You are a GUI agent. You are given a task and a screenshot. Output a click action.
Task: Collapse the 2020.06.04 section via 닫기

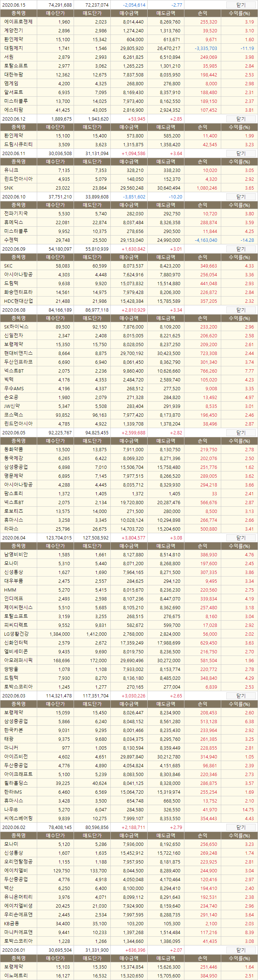pyautogui.click(x=241, y=538)
